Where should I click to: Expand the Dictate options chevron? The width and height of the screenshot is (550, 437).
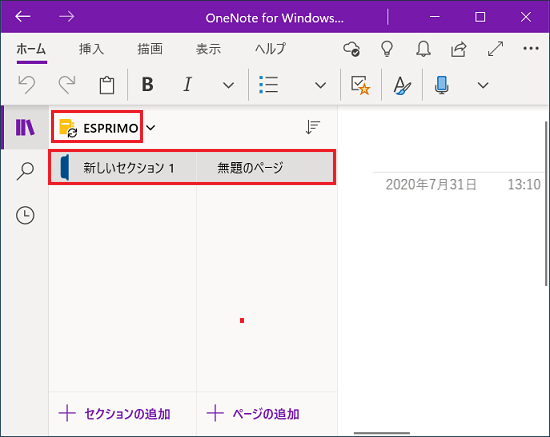[x=483, y=85]
